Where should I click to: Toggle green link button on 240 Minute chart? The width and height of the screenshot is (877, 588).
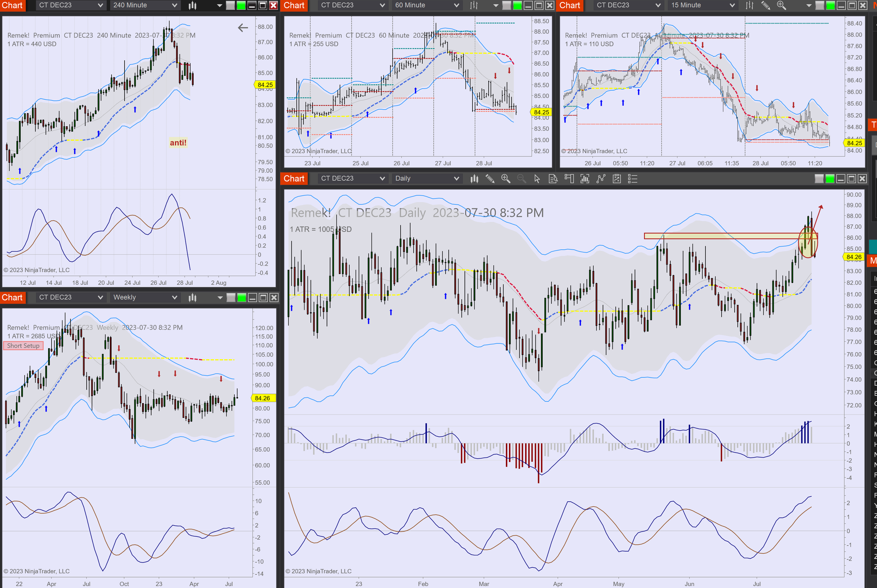(241, 5)
